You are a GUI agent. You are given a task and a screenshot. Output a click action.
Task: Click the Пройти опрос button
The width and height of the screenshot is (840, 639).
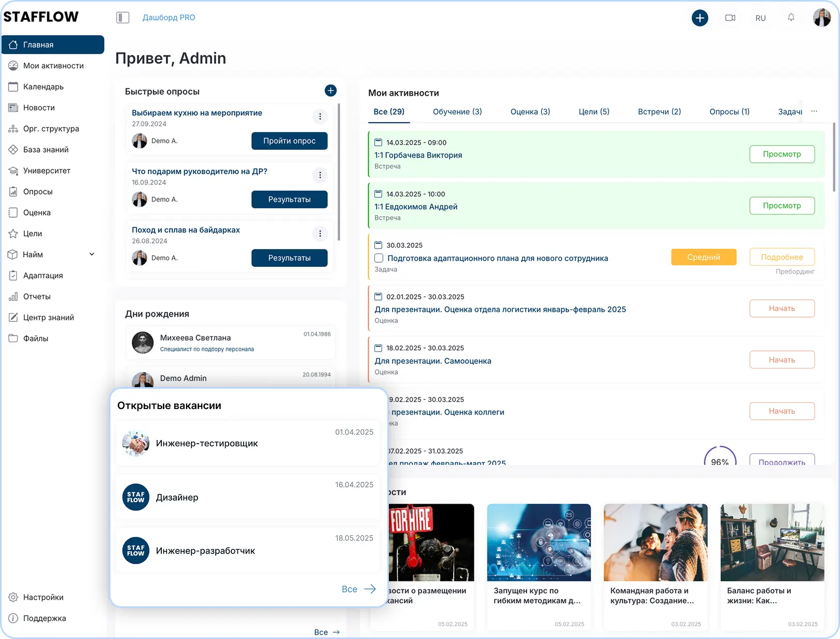[x=289, y=141]
